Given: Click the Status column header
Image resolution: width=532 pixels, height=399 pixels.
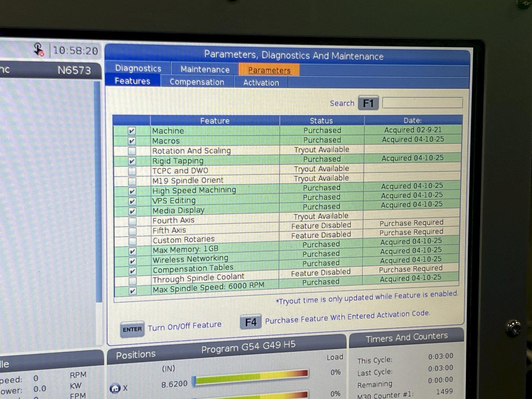Looking at the screenshot, I should coord(322,121).
